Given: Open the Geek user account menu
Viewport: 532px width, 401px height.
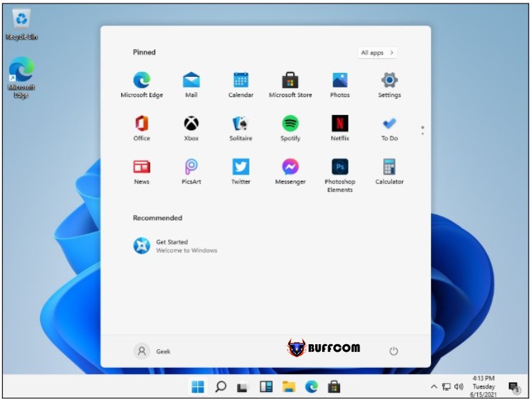Looking at the screenshot, I should [x=152, y=351].
